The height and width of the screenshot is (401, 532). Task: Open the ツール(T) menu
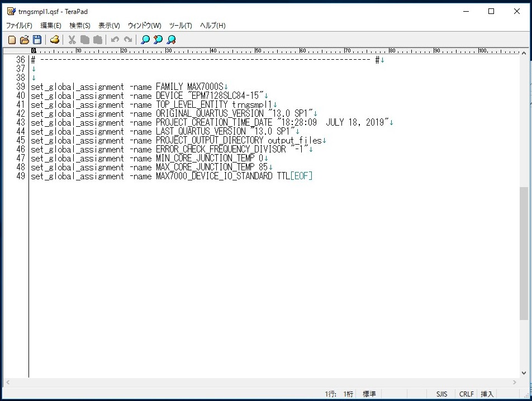point(180,26)
